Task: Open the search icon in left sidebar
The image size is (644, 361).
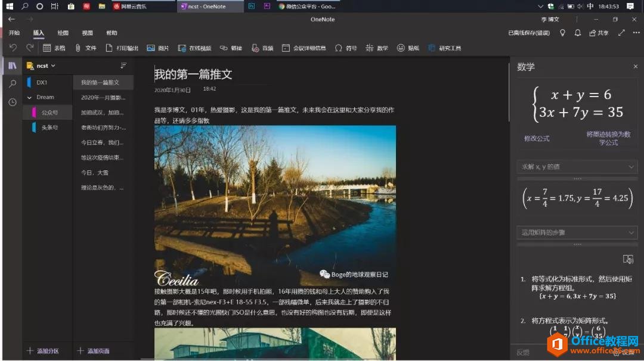Action: coord(12,84)
